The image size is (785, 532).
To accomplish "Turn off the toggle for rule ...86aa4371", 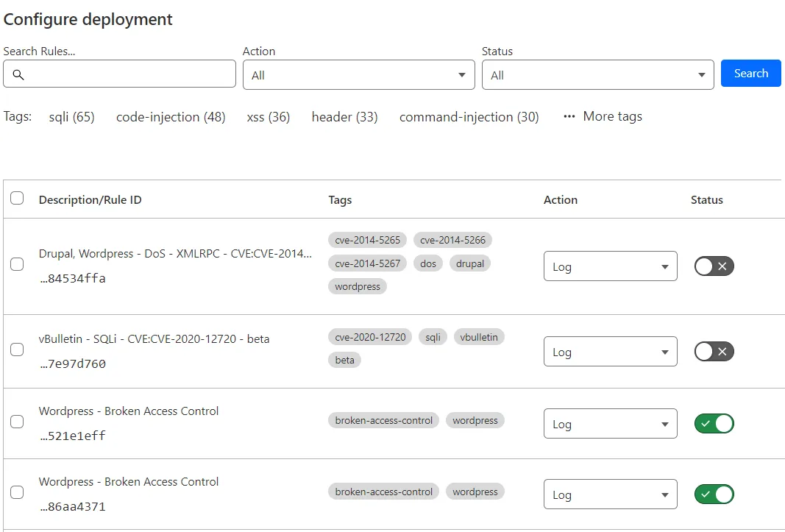I will [714, 494].
